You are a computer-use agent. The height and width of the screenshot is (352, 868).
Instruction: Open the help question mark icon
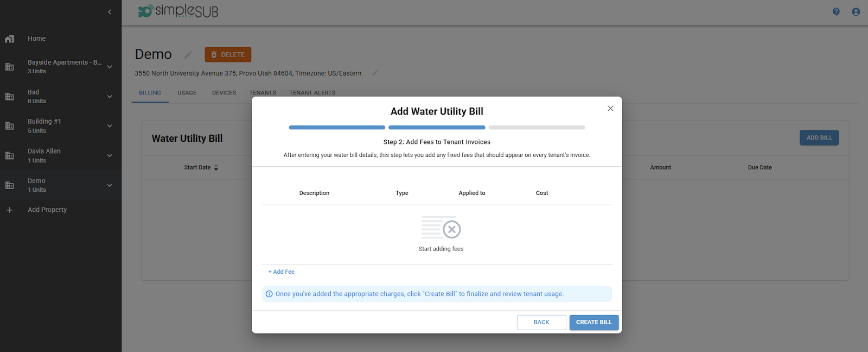tap(836, 12)
